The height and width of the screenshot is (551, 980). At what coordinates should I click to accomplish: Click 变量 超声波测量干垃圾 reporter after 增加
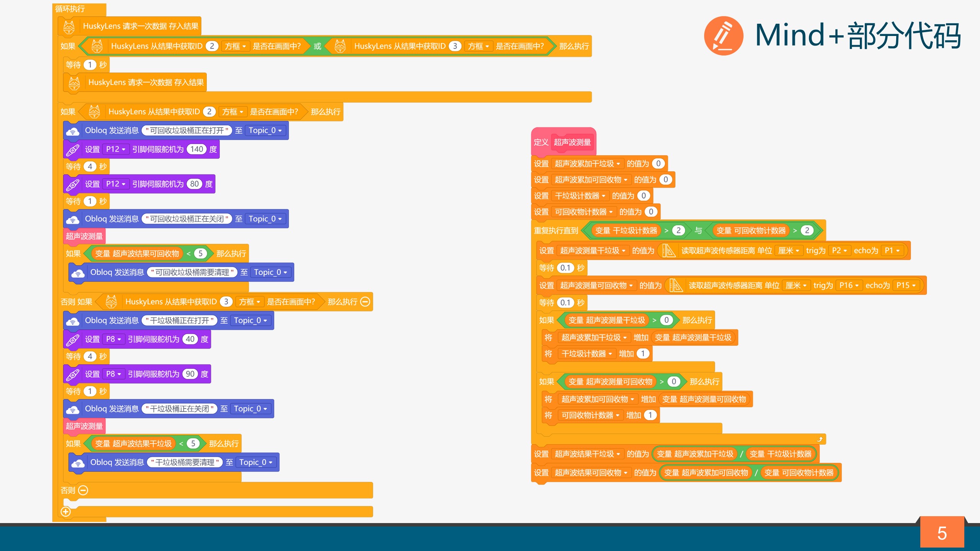coord(693,338)
